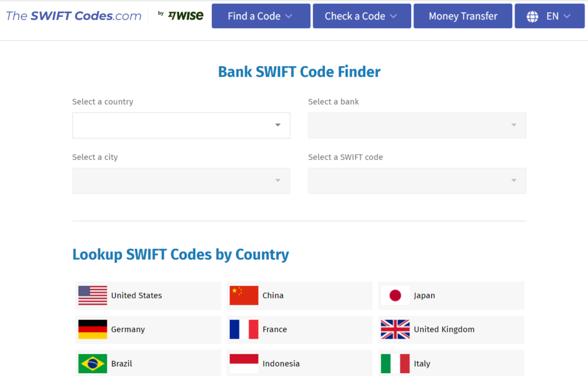Click the United States flag icon
Screen dimensions: 588x376
(x=92, y=296)
